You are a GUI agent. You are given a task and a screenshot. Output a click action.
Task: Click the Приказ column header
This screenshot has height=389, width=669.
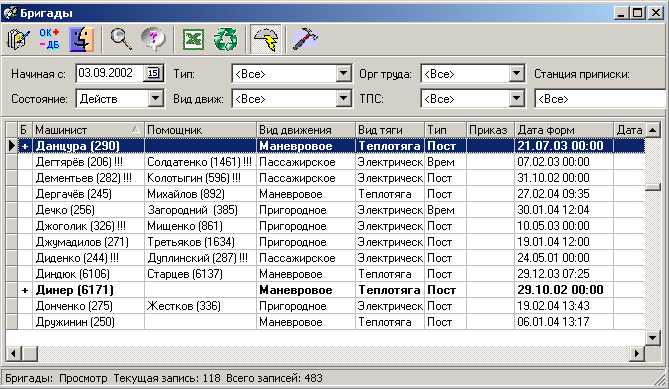tap(490, 130)
